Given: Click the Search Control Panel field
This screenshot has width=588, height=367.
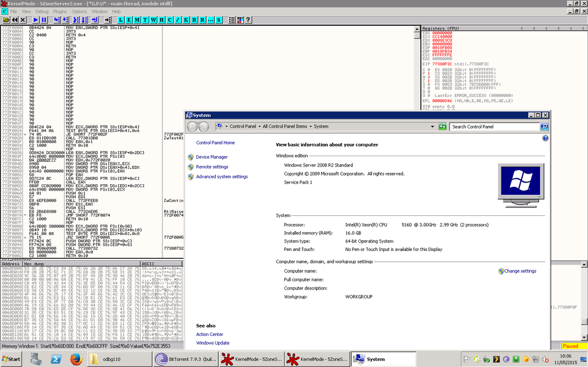Looking at the screenshot, I should (494, 126).
